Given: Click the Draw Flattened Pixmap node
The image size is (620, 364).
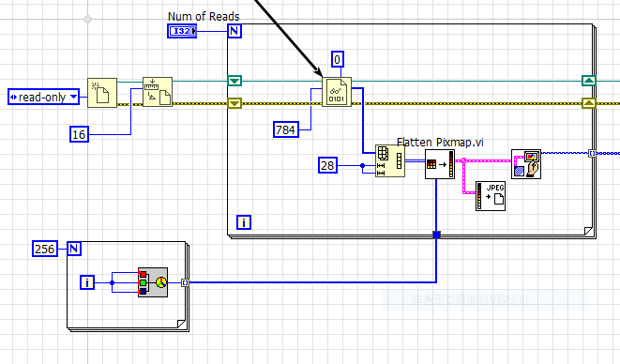Looking at the screenshot, I should 526,164.
